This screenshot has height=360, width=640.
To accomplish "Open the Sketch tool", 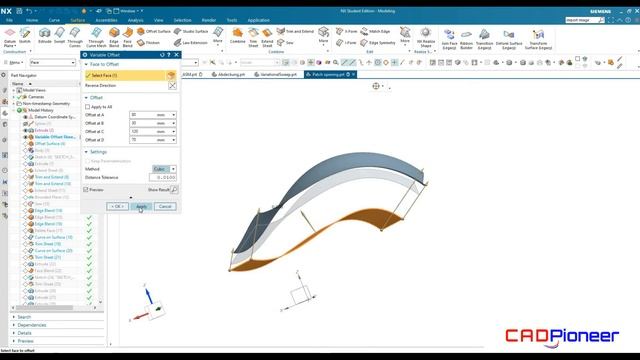I will 25,36.
